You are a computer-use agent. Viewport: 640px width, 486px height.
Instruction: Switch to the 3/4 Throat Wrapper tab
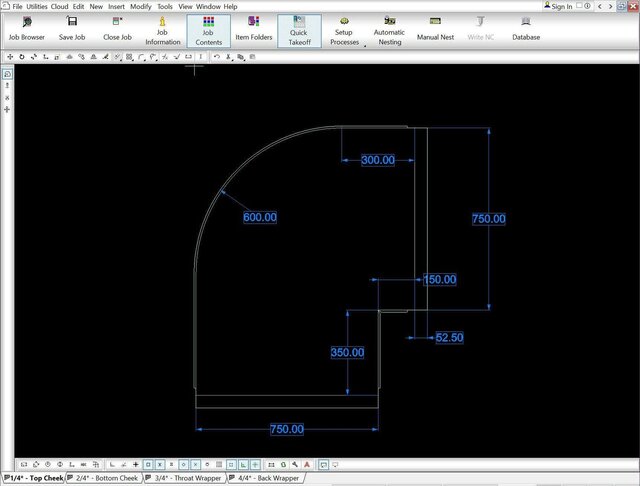pyautogui.click(x=186, y=479)
